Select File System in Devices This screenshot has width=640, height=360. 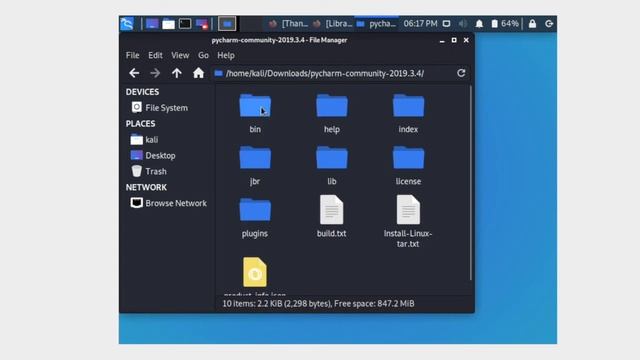[x=160, y=108]
